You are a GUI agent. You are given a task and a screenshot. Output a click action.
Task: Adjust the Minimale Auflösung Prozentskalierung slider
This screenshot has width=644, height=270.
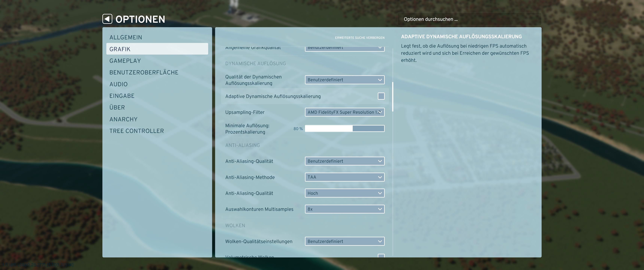point(345,128)
